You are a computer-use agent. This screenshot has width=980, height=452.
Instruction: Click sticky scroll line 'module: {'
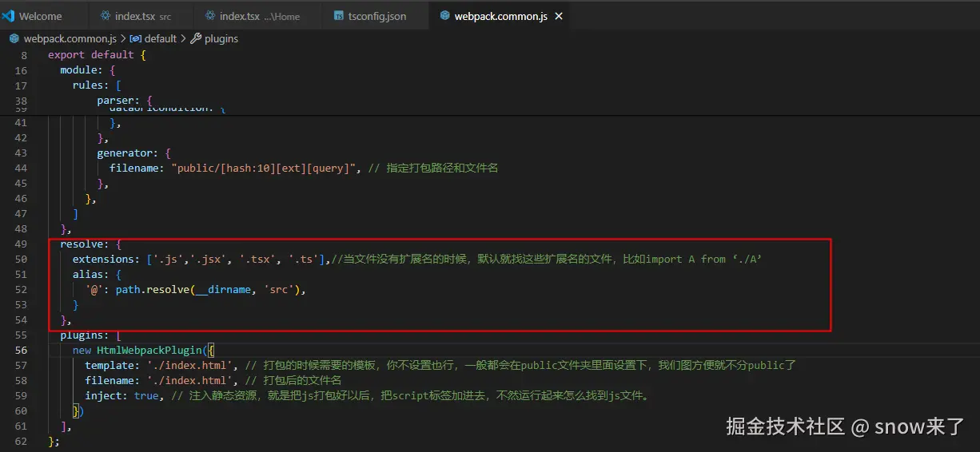tap(88, 70)
